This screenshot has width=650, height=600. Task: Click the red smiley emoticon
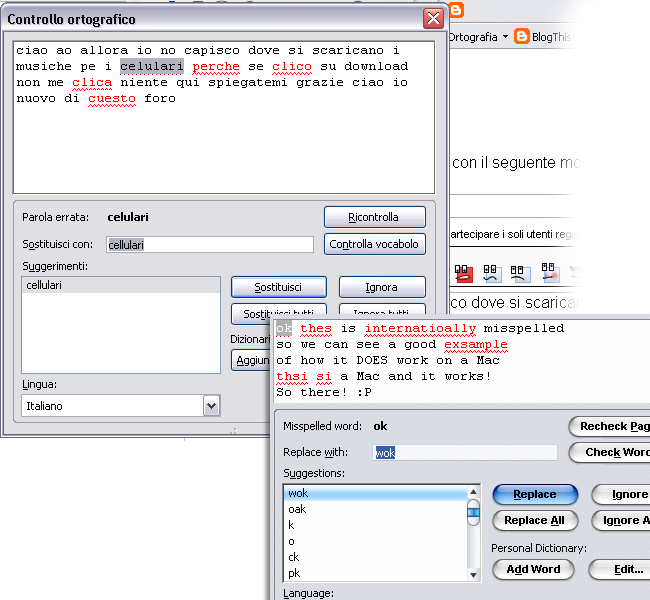click(x=463, y=272)
